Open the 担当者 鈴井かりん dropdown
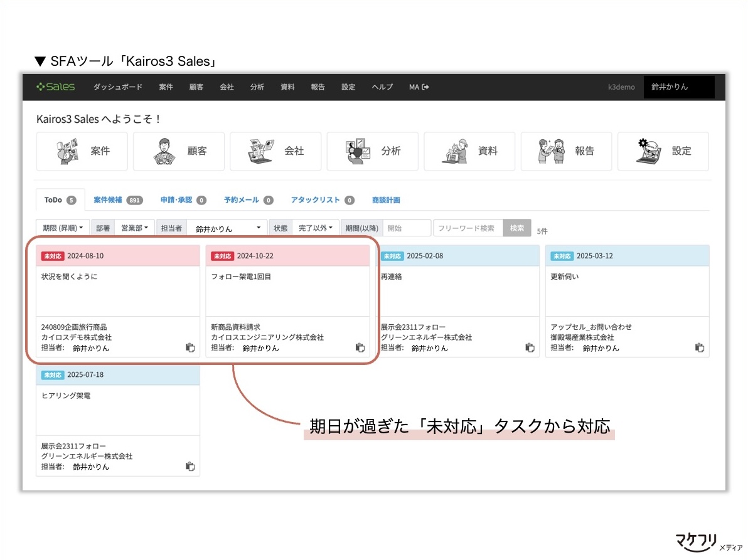Screen dimensions: 748x560 click(227, 228)
